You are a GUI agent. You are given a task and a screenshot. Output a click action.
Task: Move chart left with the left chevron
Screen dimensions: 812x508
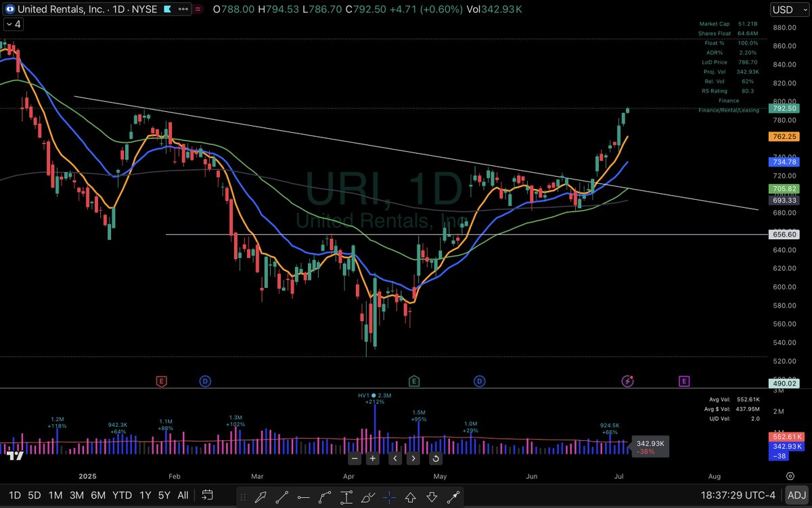pos(396,459)
